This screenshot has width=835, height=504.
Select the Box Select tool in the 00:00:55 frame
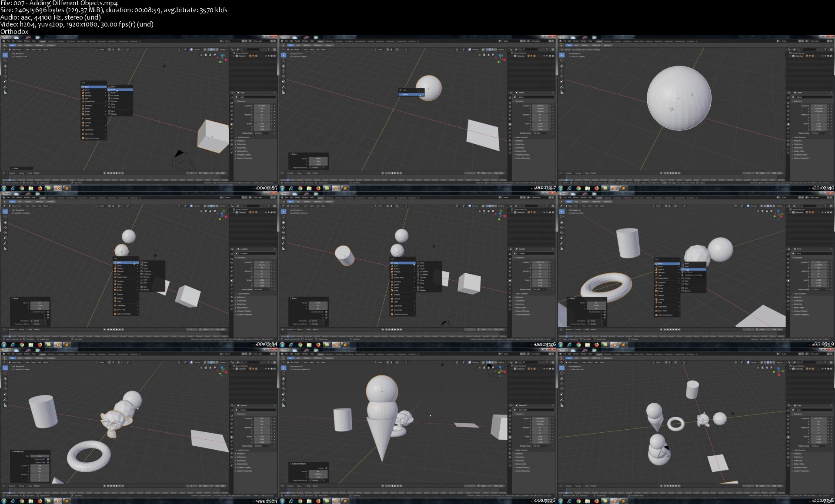(x=5, y=55)
